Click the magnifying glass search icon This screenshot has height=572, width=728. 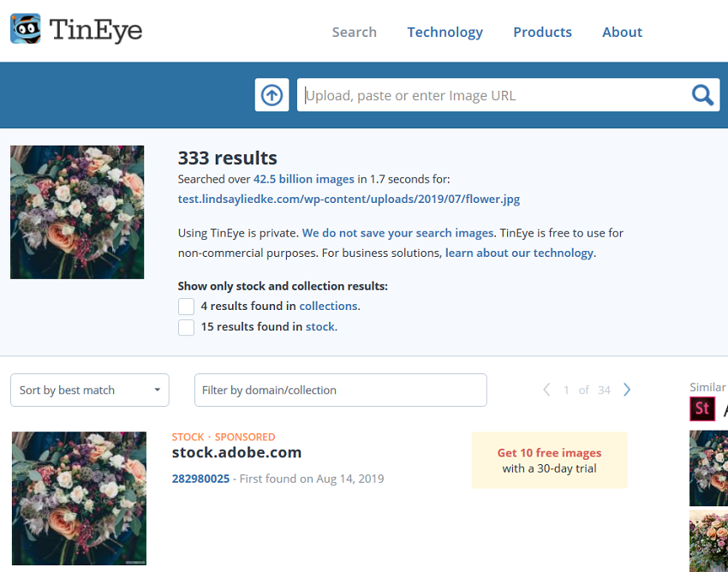coord(702,95)
